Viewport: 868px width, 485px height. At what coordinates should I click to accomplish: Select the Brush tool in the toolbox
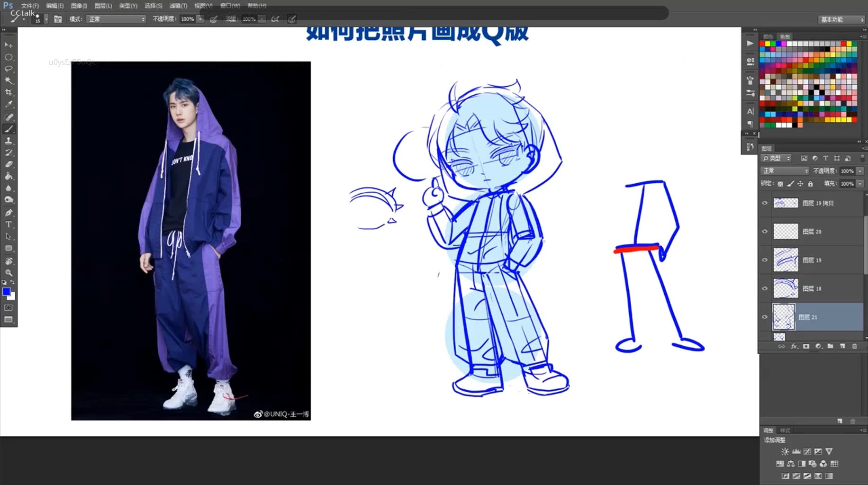point(9,129)
